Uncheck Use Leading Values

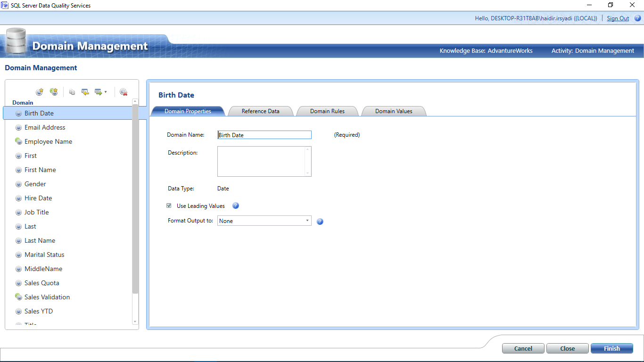click(x=169, y=206)
